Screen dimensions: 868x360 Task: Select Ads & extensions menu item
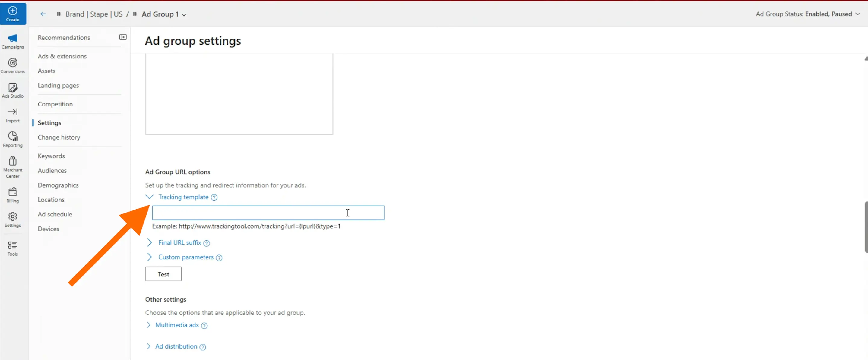click(62, 56)
